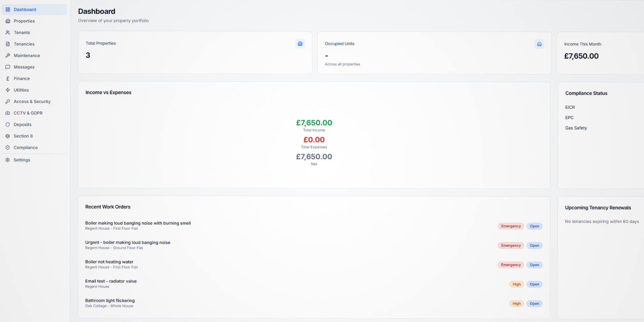Viewport: 644px width, 322px height.
Task: Click the Settings gear icon
Action: (8, 160)
